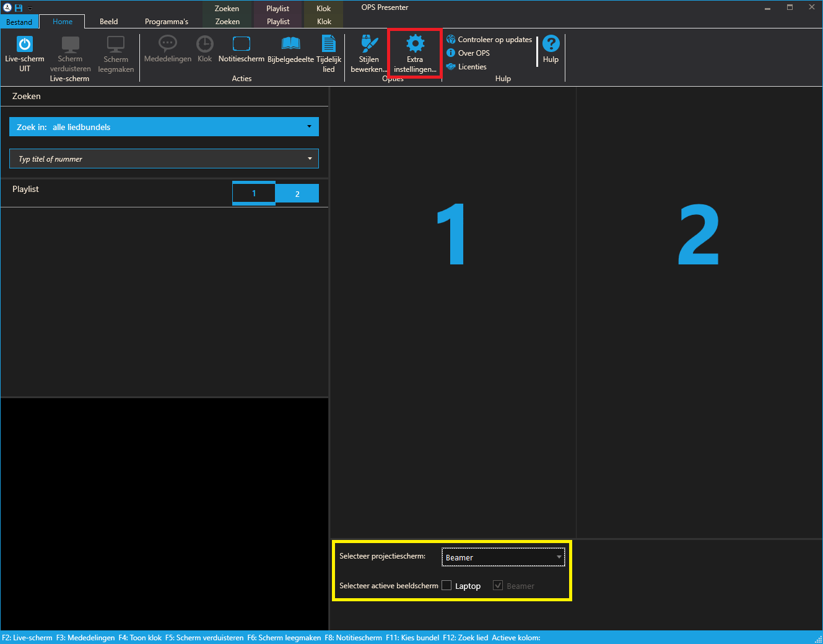Click the large column 2 panel
The image size is (823, 644).
tap(699, 313)
